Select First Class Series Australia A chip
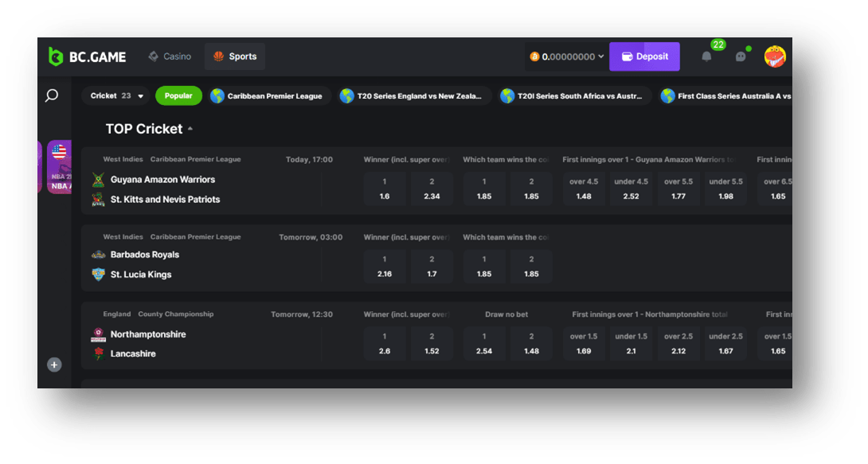This screenshot has width=868, height=464. [725, 96]
